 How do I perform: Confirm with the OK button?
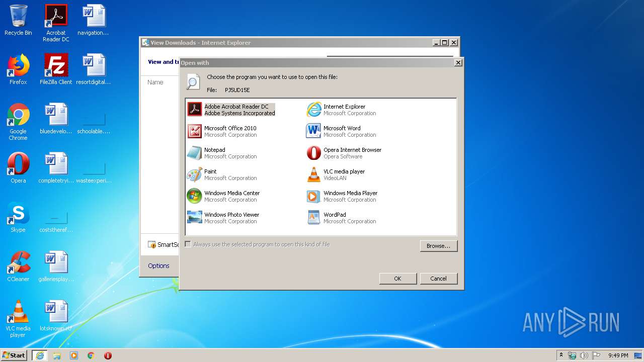(x=397, y=279)
